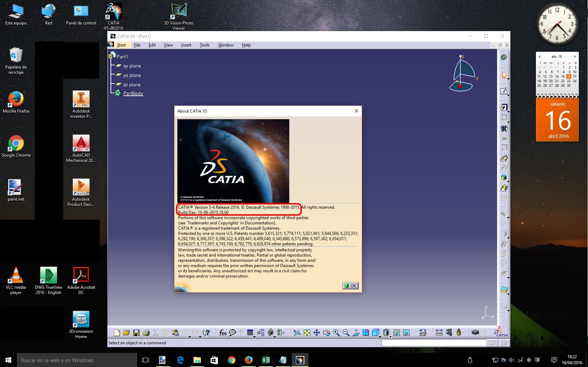The image size is (588, 367).
Task: Save the part with the floppy disk icon
Action: (136, 333)
